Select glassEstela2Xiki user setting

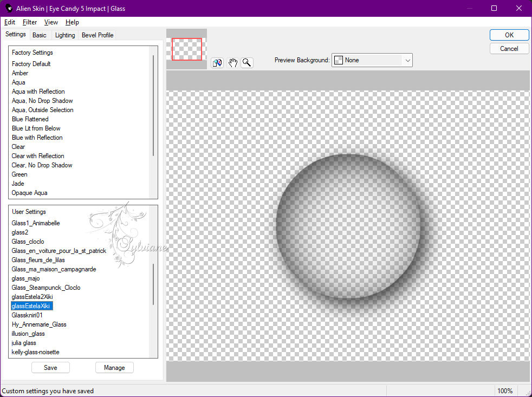coord(32,297)
